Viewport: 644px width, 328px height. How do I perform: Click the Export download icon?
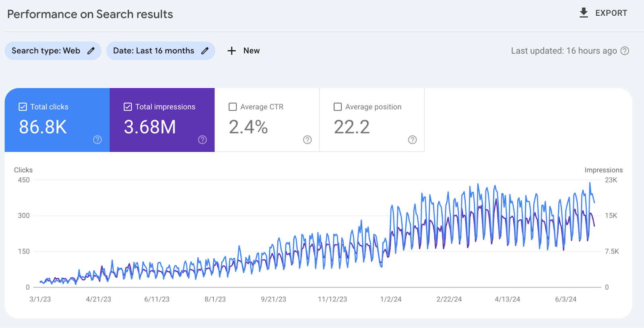coord(584,13)
